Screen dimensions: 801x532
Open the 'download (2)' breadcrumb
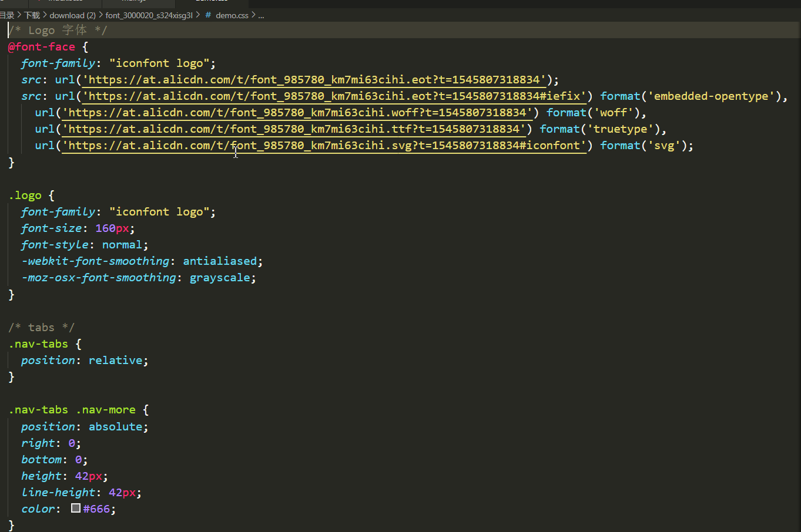pos(72,15)
